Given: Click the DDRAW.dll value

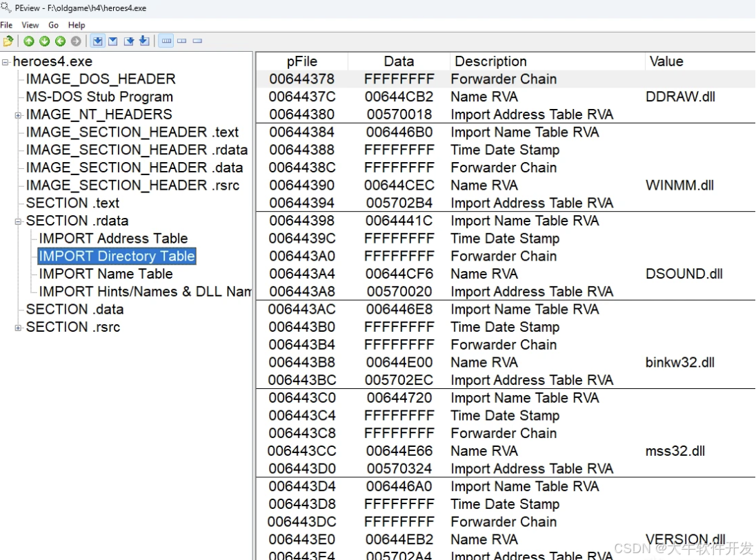Looking at the screenshot, I should pyautogui.click(x=680, y=97).
